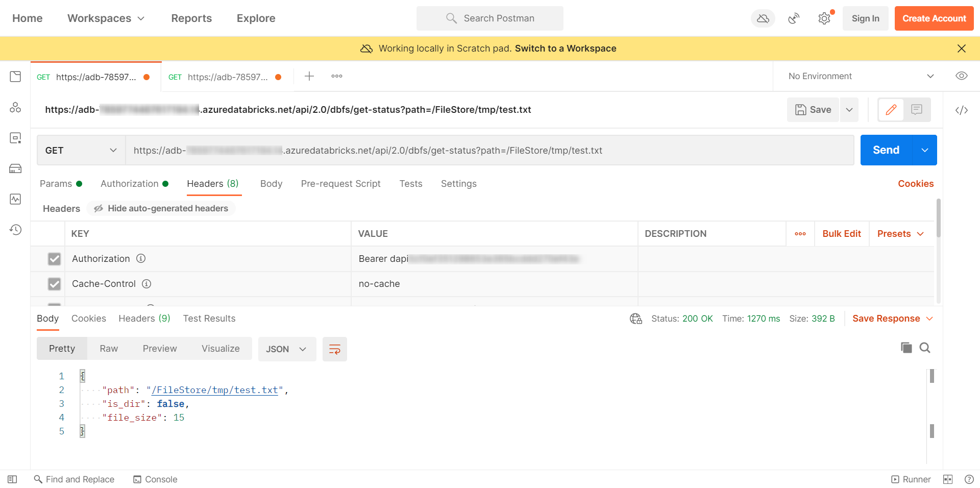Open header column options three-dots icon
This screenshot has width=980, height=488.
[x=800, y=234]
